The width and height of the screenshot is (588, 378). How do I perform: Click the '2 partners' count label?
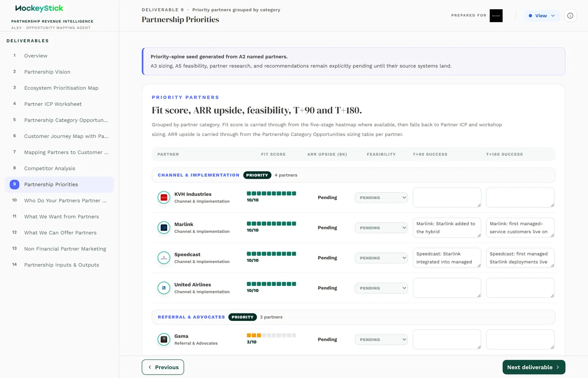click(271, 317)
